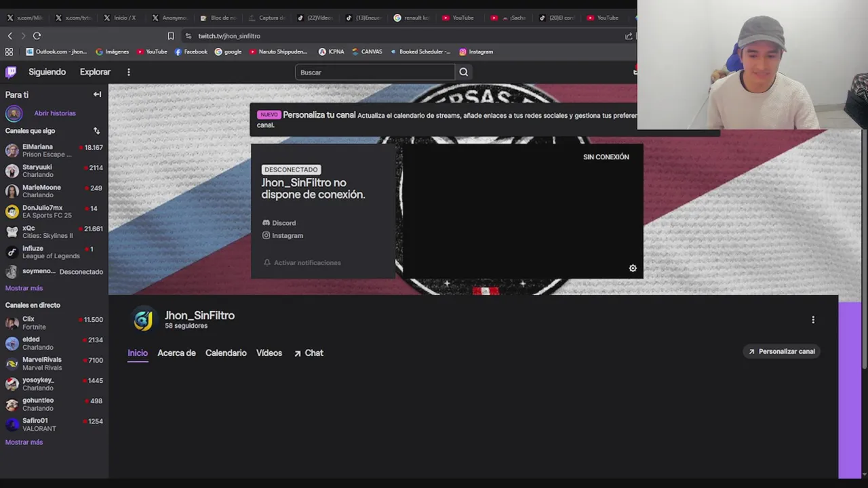The width and height of the screenshot is (868, 488).
Task: Open the Explorar page
Action: coord(95,72)
